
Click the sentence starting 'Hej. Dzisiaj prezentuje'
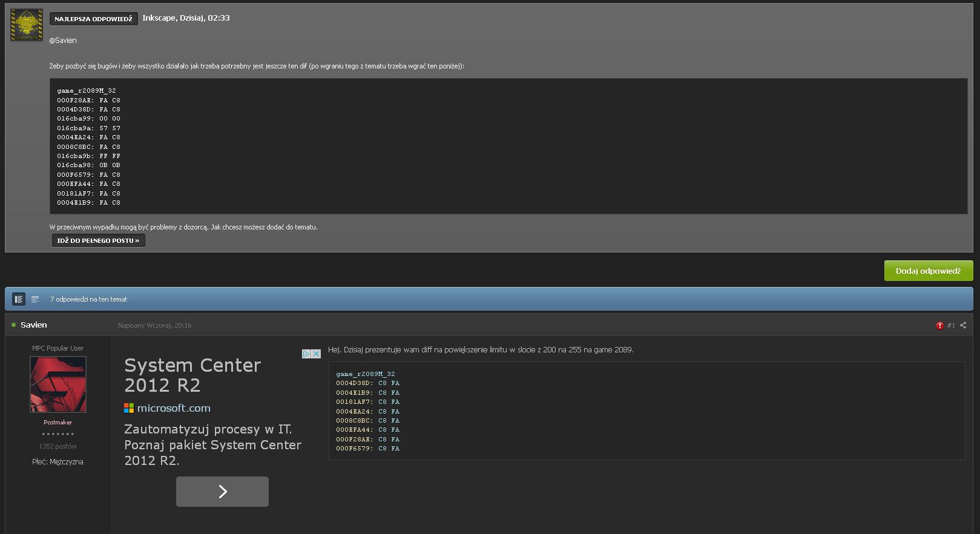point(481,350)
